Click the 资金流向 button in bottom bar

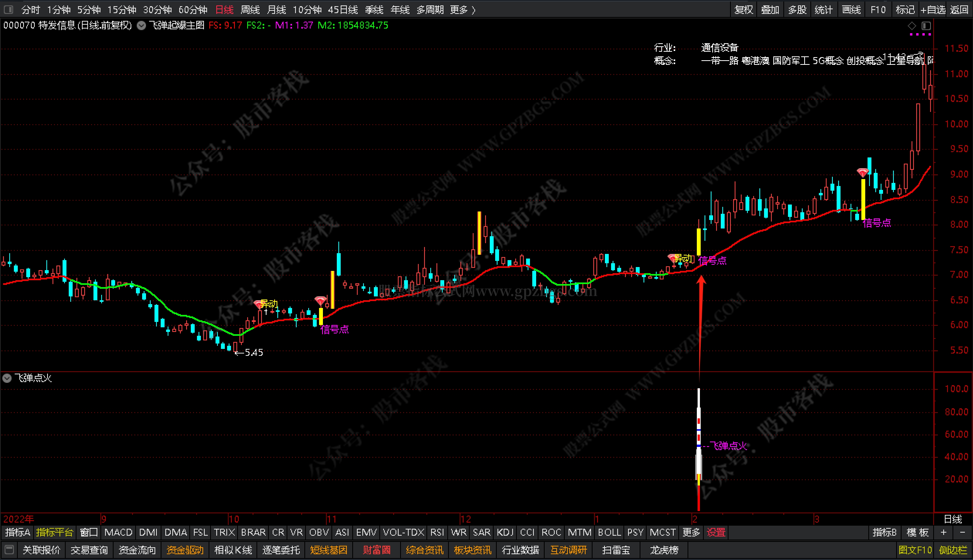coord(137,550)
